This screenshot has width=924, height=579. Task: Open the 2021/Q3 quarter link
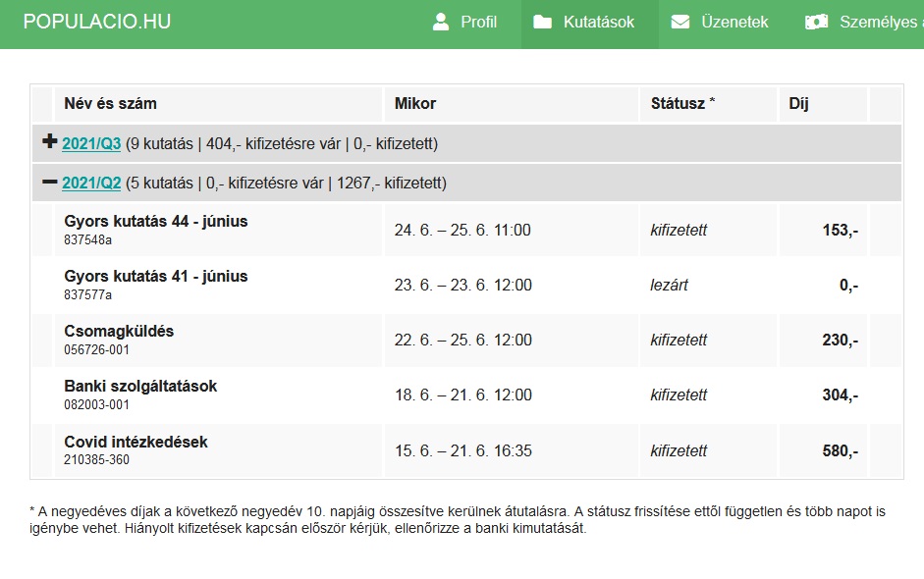[91, 144]
